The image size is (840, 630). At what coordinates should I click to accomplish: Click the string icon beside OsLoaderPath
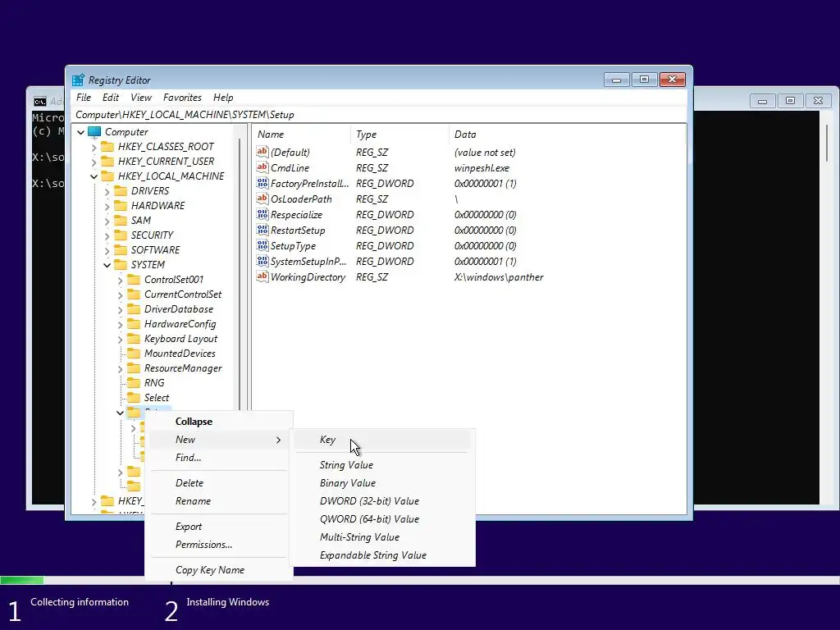262,199
